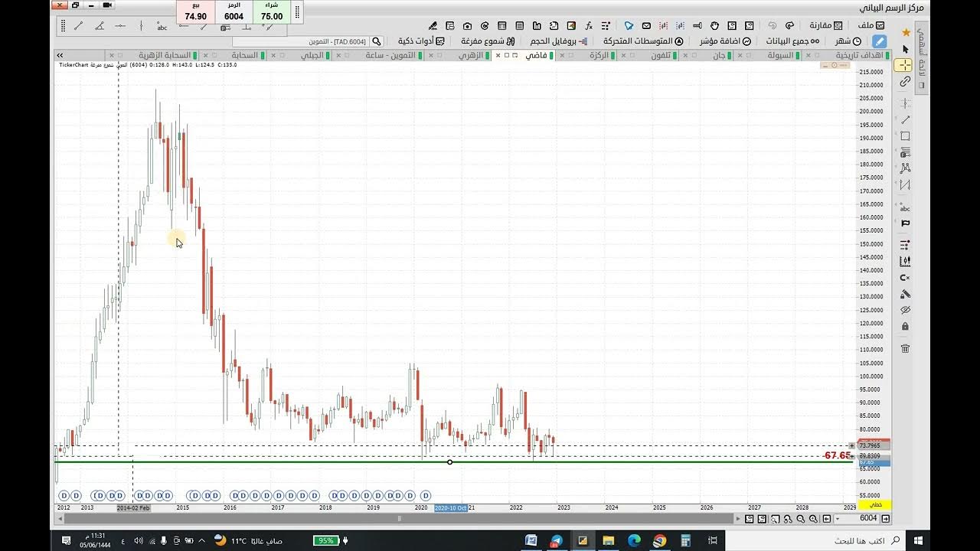This screenshot has width=980, height=551.
Task: Select the arrow pointer tool
Action: tap(906, 49)
